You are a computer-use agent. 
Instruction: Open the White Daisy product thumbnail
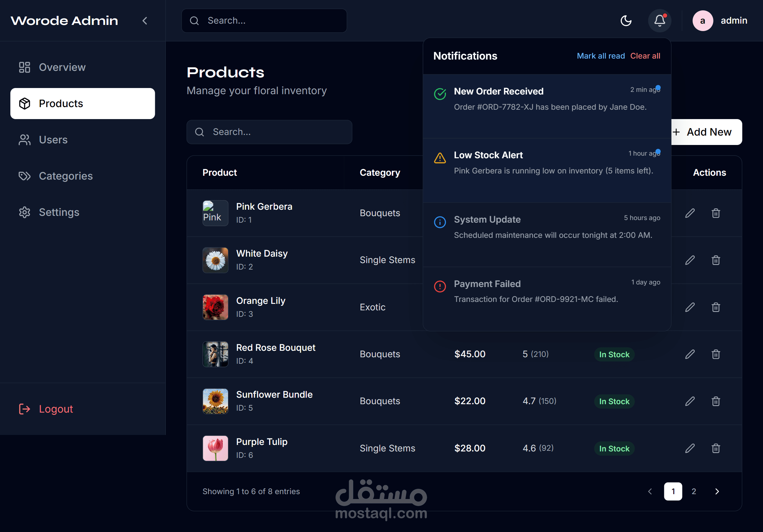click(215, 260)
